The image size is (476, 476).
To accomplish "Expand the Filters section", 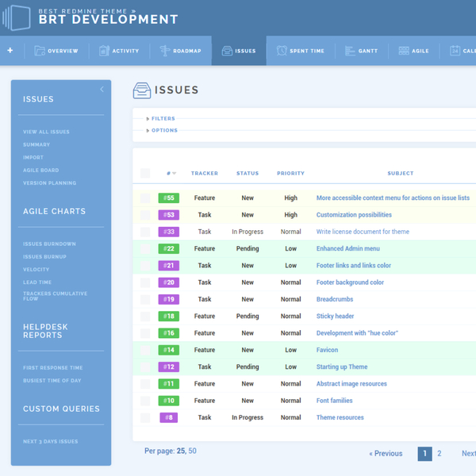I will pos(163,119).
